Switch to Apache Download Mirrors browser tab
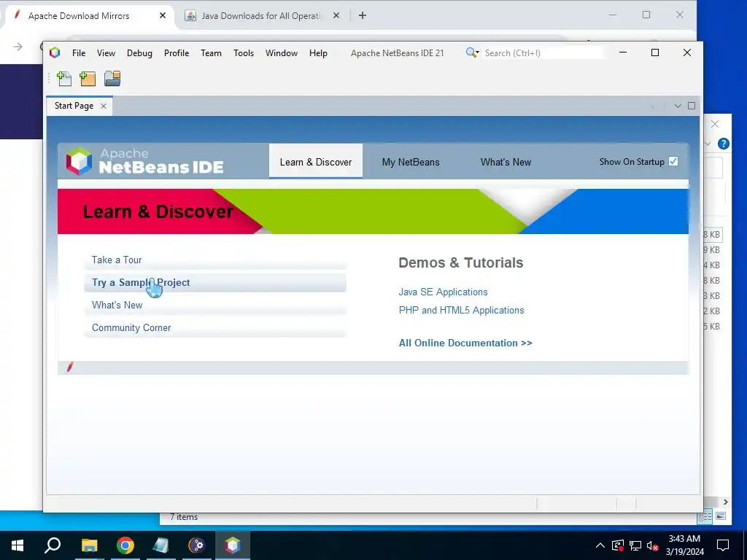 point(79,16)
